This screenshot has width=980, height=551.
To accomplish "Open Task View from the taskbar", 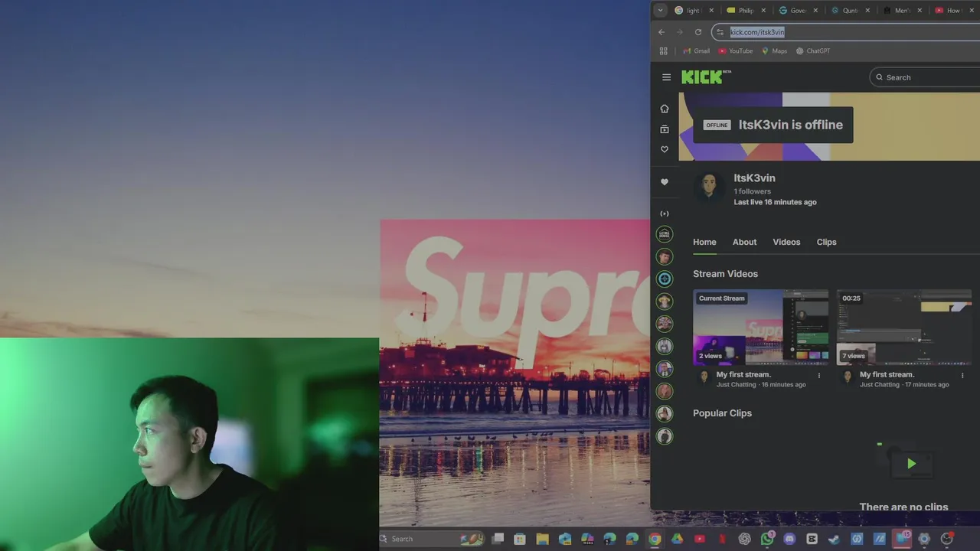I will (x=498, y=539).
